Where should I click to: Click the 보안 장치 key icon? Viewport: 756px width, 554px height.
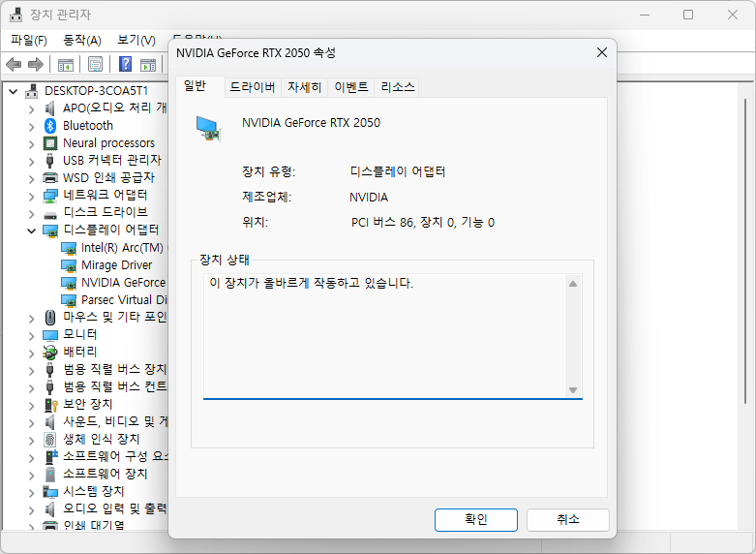(x=50, y=405)
